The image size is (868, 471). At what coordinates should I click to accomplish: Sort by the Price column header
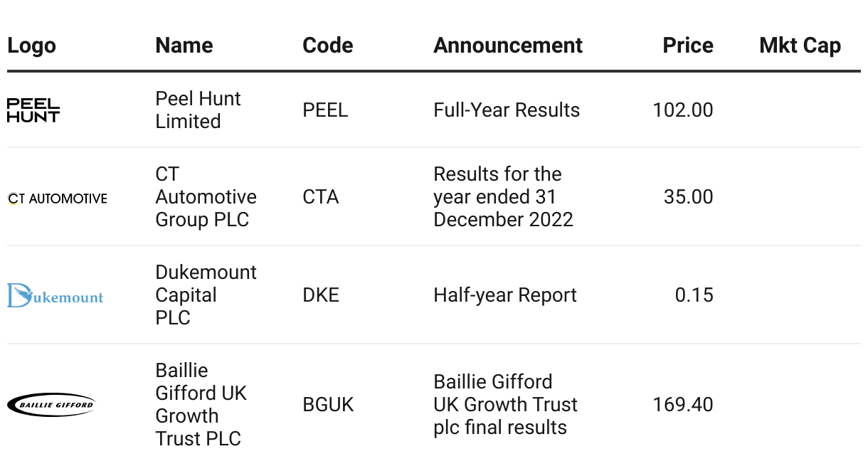click(688, 46)
